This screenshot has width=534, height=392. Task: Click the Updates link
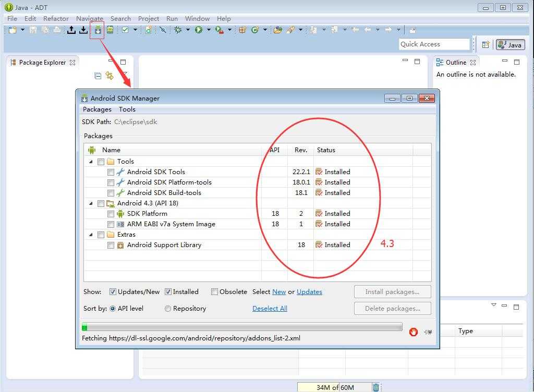point(309,292)
